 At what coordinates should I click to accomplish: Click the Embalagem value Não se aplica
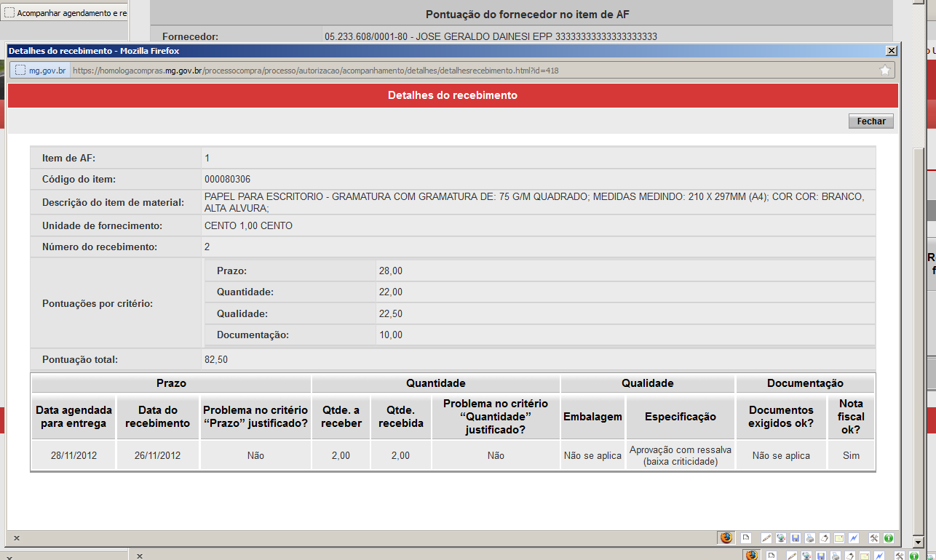tap(592, 455)
